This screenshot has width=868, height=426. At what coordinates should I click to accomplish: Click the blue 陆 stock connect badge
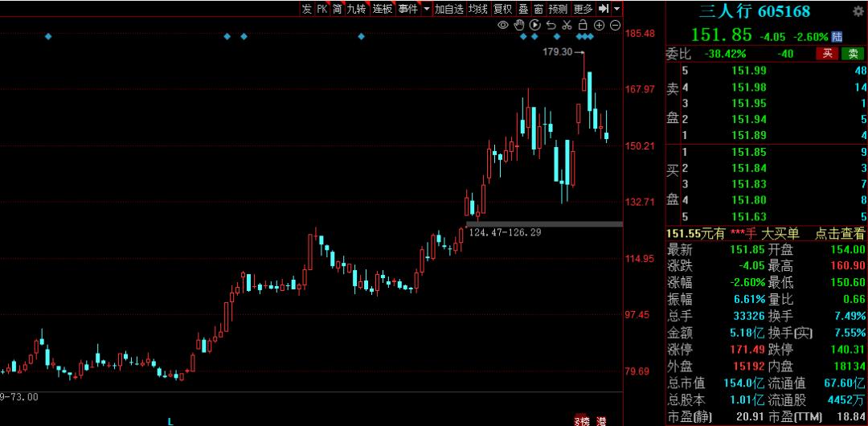pos(837,36)
